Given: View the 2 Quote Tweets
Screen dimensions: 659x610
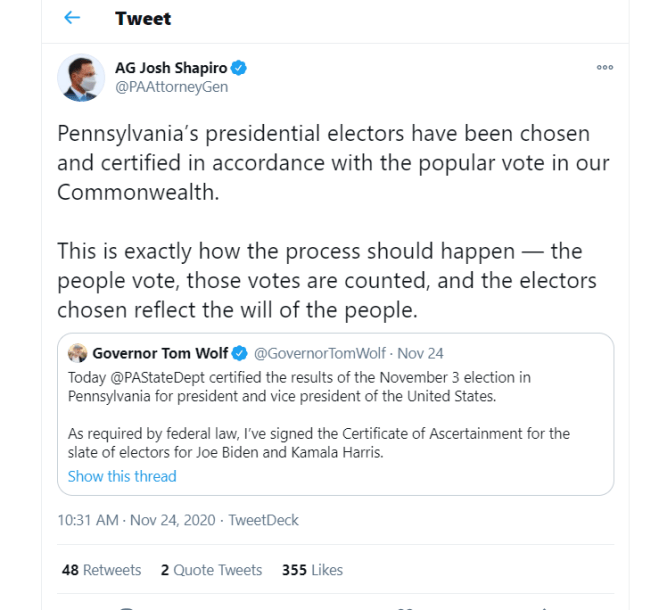Looking at the screenshot, I should coord(211,570).
